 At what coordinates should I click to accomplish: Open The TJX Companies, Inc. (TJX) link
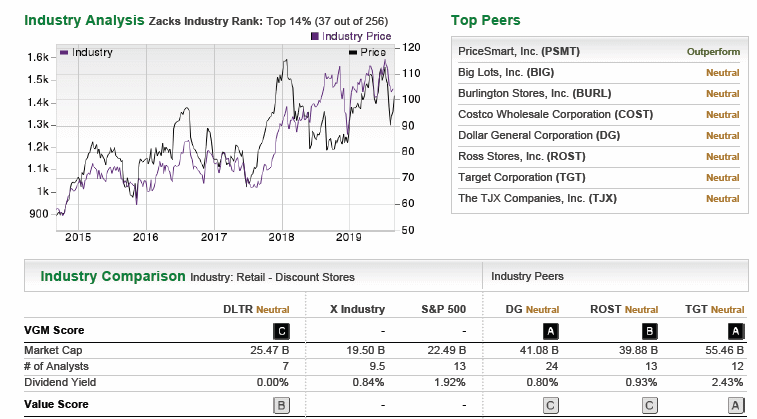(537, 198)
